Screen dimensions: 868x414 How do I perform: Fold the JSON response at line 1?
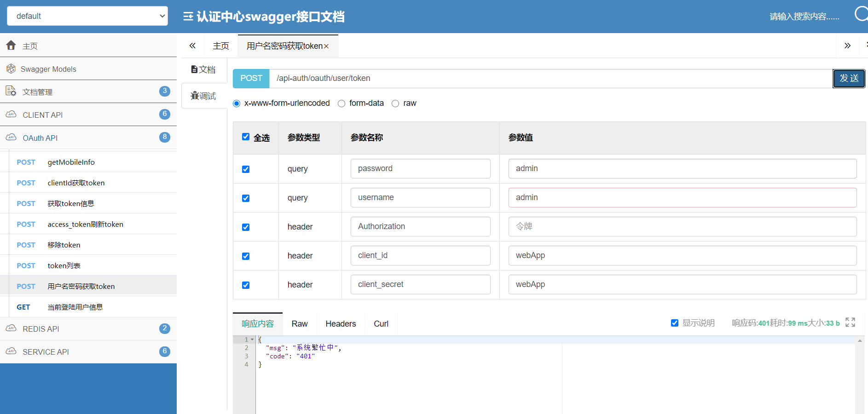point(252,339)
